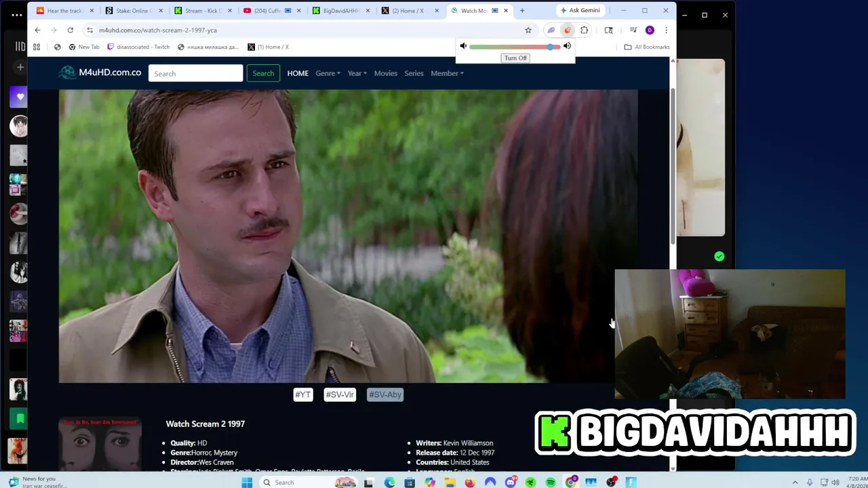868x488 pixels.
Task: Close the Watch Movie tab
Action: [505, 10]
